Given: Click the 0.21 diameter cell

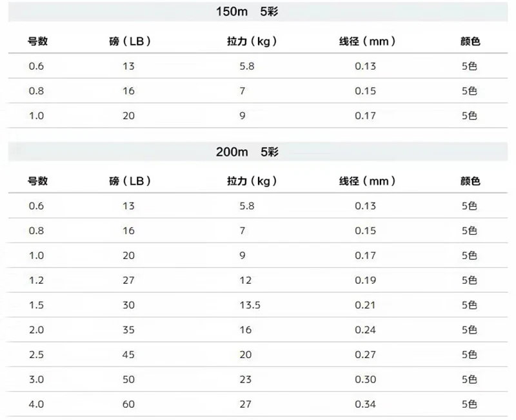Looking at the screenshot, I should pos(365,305).
